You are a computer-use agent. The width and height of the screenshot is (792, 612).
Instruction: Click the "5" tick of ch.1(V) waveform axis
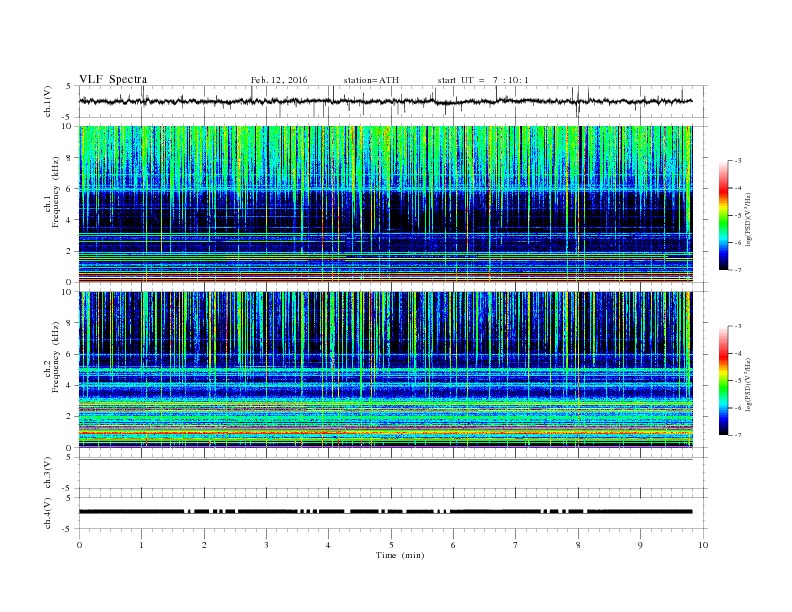69,86
